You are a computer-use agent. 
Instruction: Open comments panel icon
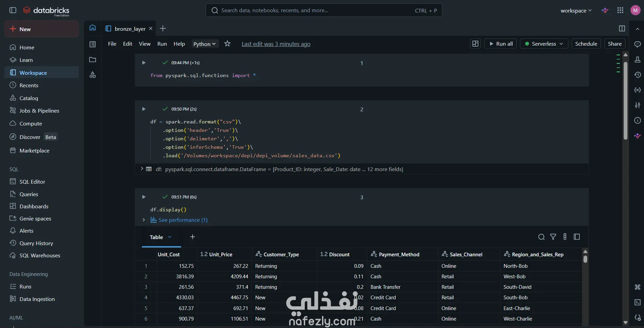coord(638,44)
